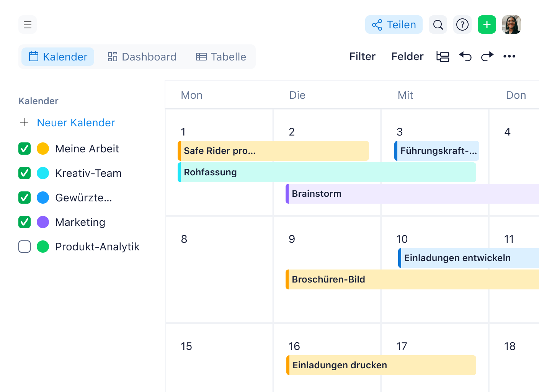Click cyan color dot of Kreativ-Team
539x392 pixels.
click(x=43, y=173)
